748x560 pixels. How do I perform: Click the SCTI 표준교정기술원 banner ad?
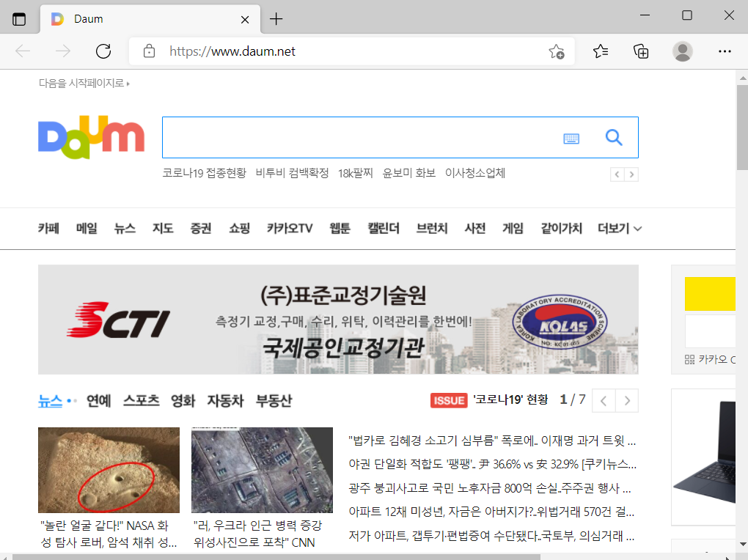coord(338,320)
